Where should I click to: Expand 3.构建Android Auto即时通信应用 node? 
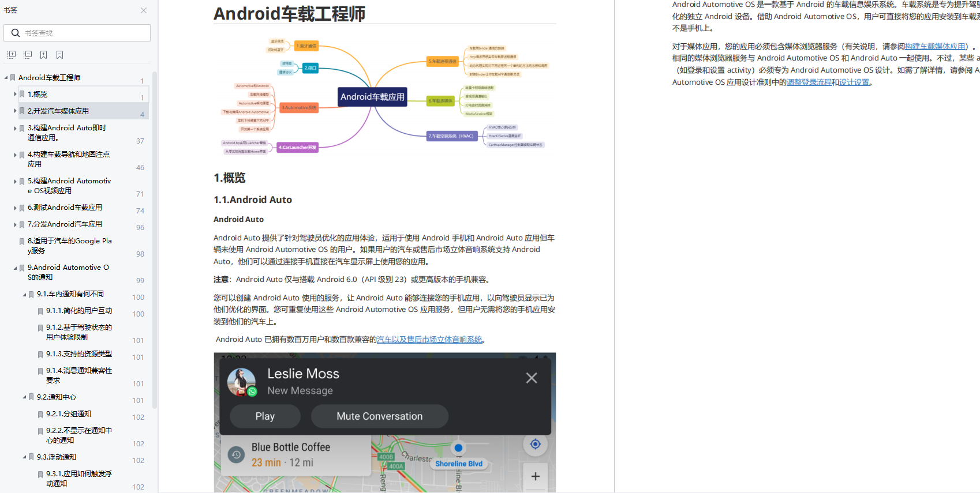(15, 128)
